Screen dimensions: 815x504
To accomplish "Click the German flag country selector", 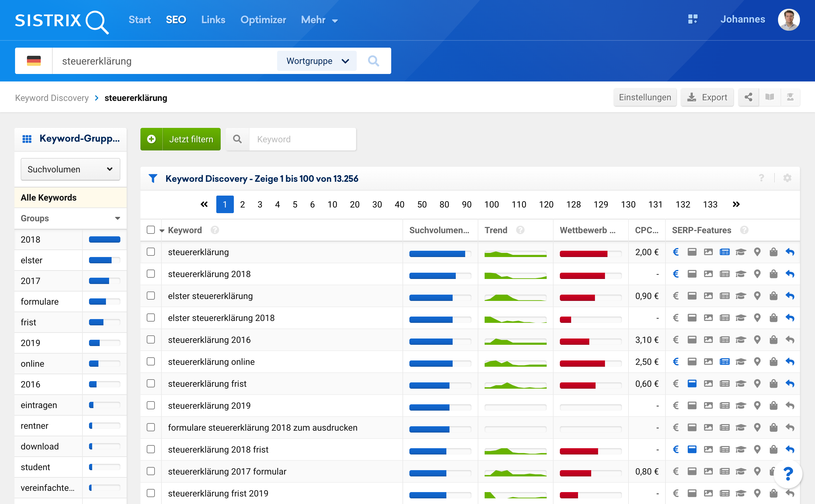I will pos(34,61).
